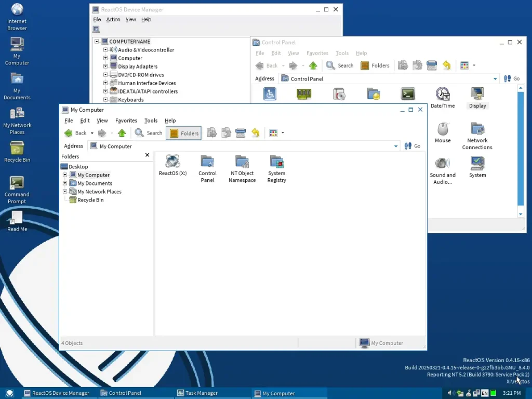Toggle Folders pane button in My Computer

[x=183, y=133]
